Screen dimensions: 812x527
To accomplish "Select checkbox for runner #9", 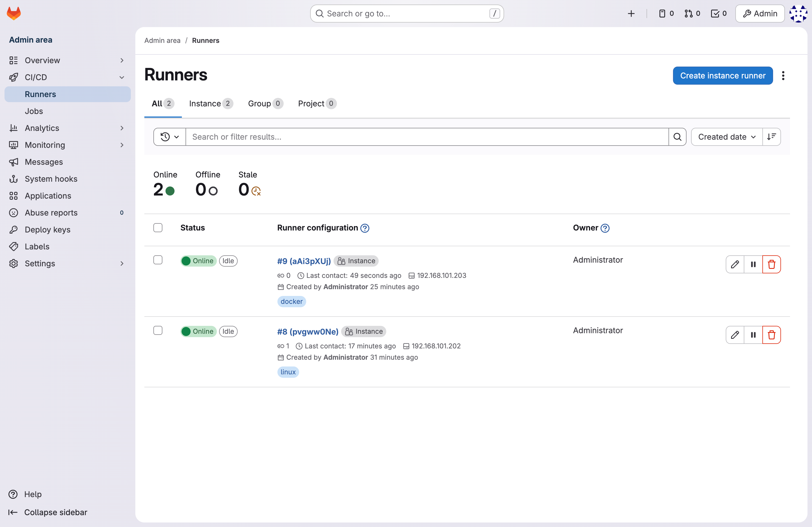I will coord(158,260).
